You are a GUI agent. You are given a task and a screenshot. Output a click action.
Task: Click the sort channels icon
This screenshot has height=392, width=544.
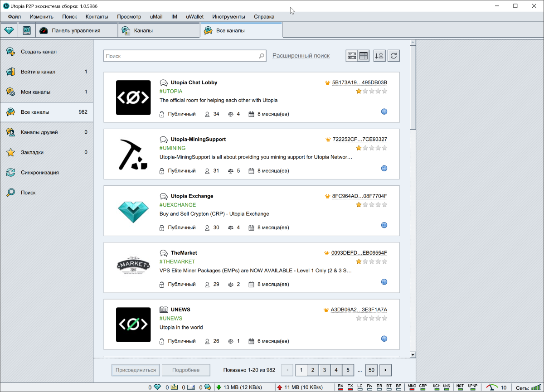379,56
